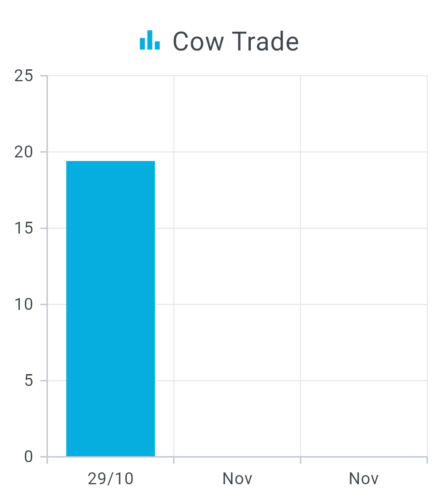Click the 25 y-axis label
The image size is (441, 504).
[x=24, y=76]
